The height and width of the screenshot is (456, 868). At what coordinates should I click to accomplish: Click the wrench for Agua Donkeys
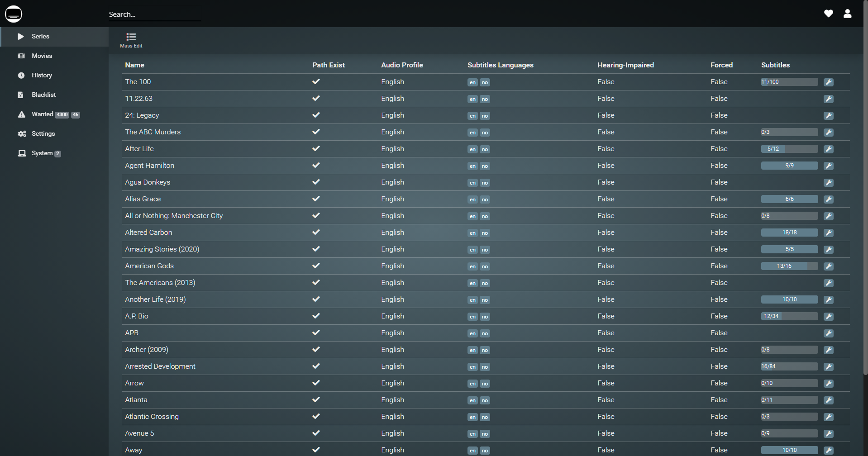828,183
